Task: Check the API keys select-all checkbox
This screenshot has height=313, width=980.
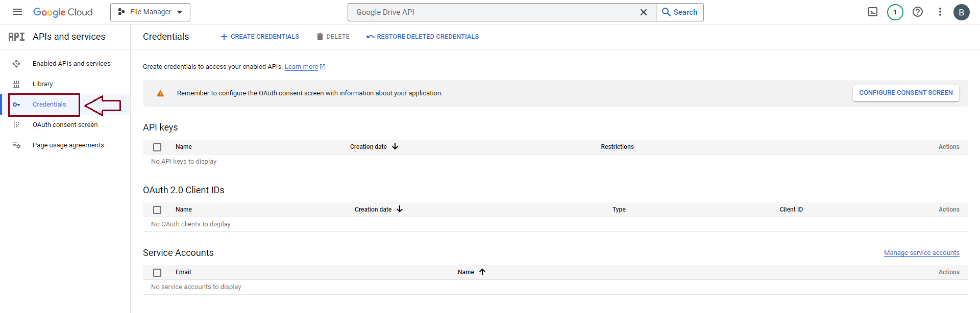Action: (x=157, y=147)
